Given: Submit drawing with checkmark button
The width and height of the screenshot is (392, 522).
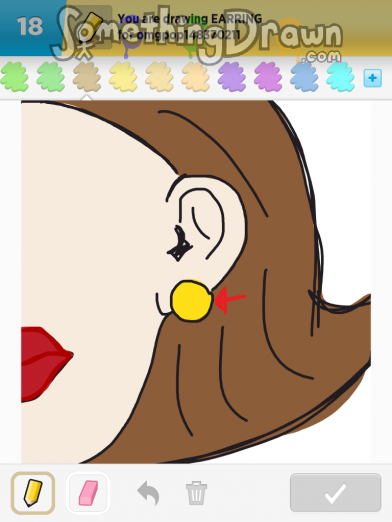Looking at the screenshot, I should tap(335, 493).
